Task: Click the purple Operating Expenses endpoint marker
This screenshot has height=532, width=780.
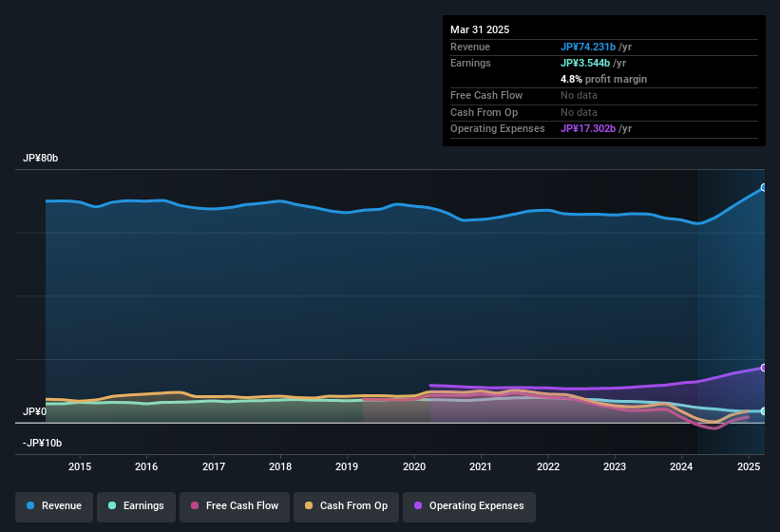Action: pos(764,368)
